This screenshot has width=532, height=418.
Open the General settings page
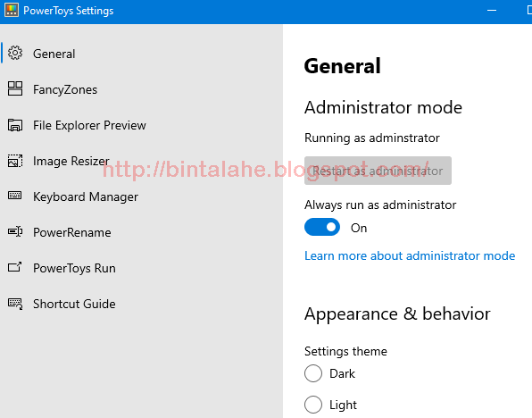(142, 54)
